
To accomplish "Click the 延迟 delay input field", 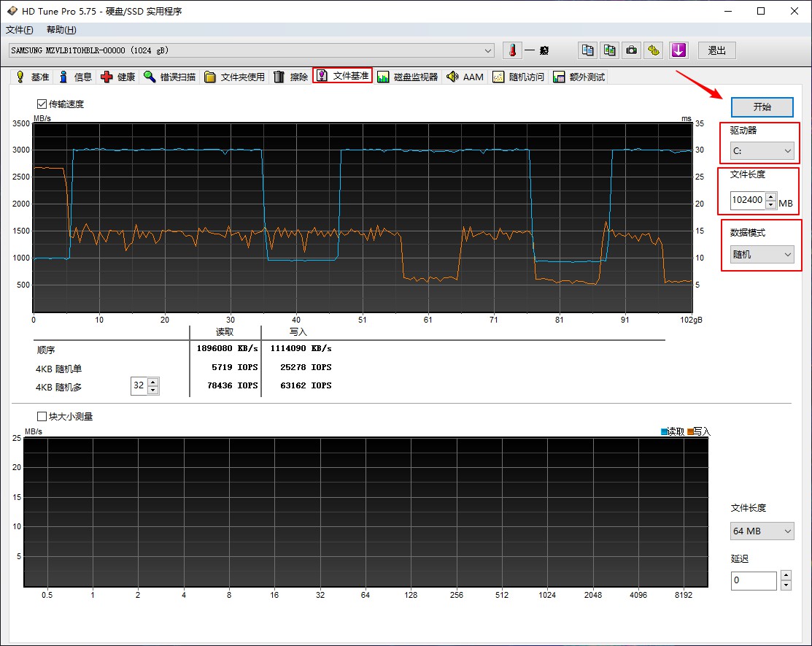I will [754, 580].
